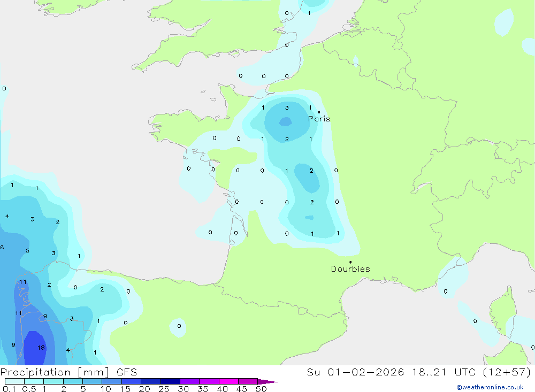Select the black dot marking Dourbies

[x=350, y=262]
